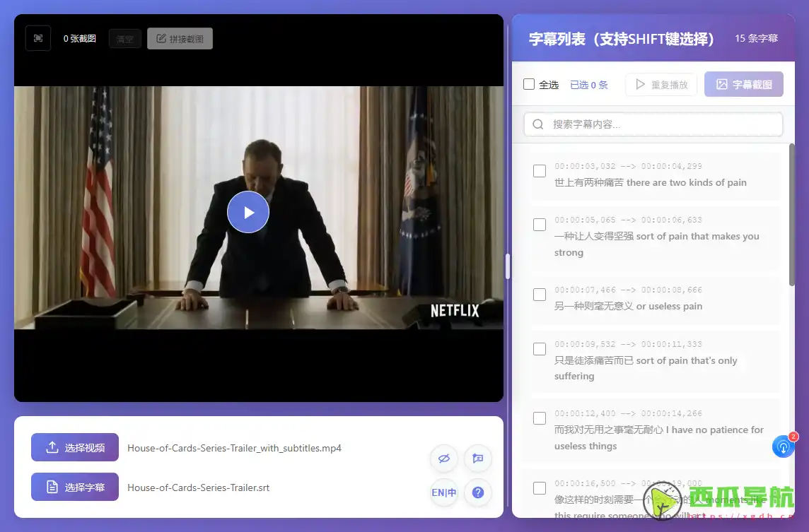Click the '15 条字幕' subtitle count text

click(757, 38)
